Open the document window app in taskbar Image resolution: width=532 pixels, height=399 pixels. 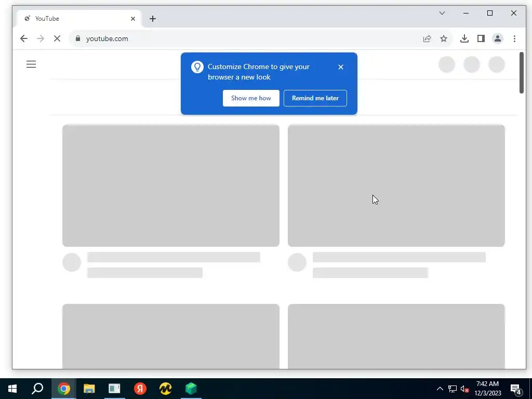pos(115,389)
